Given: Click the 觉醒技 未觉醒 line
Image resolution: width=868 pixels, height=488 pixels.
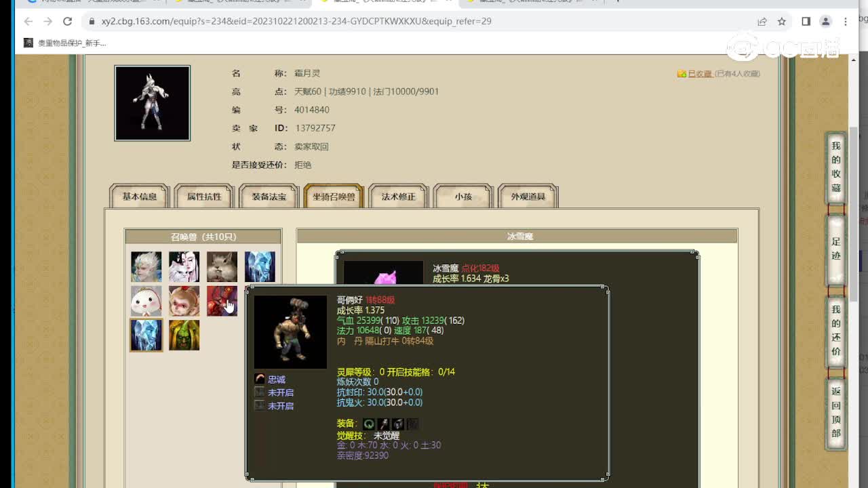Looking at the screenshot, I should (368, 436).
